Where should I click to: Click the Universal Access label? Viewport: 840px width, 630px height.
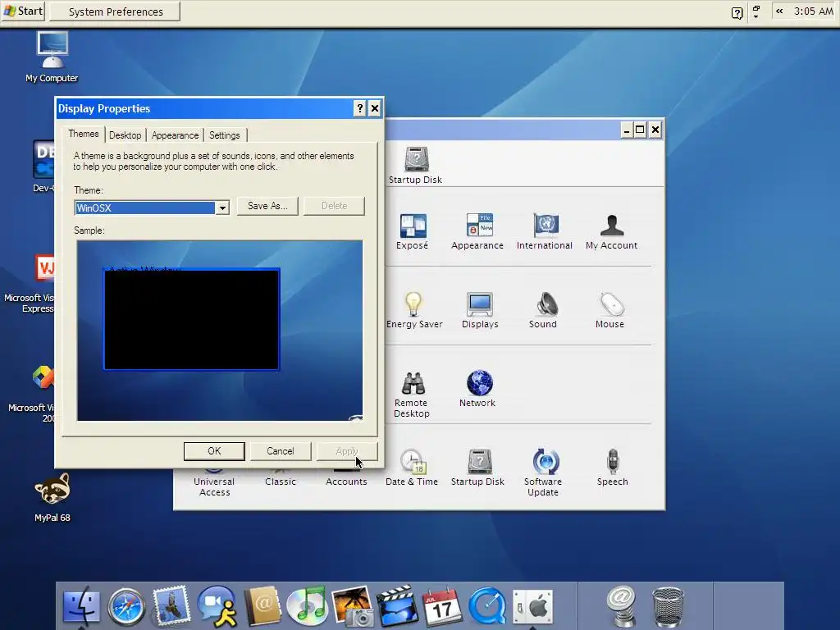214,487
